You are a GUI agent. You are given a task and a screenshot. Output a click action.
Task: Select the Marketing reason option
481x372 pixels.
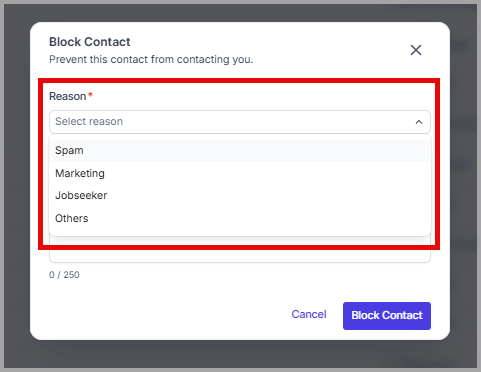[240, 173]
